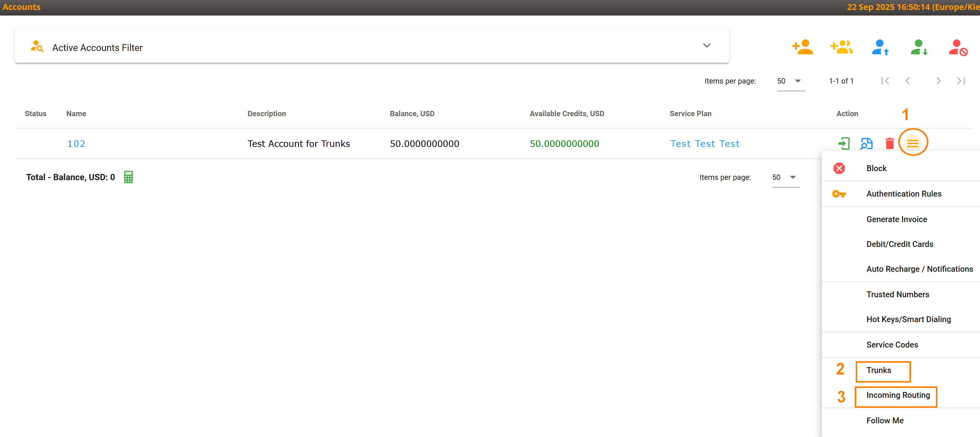
Task: Click the add single account icon
Action: (x=802, y=48)
